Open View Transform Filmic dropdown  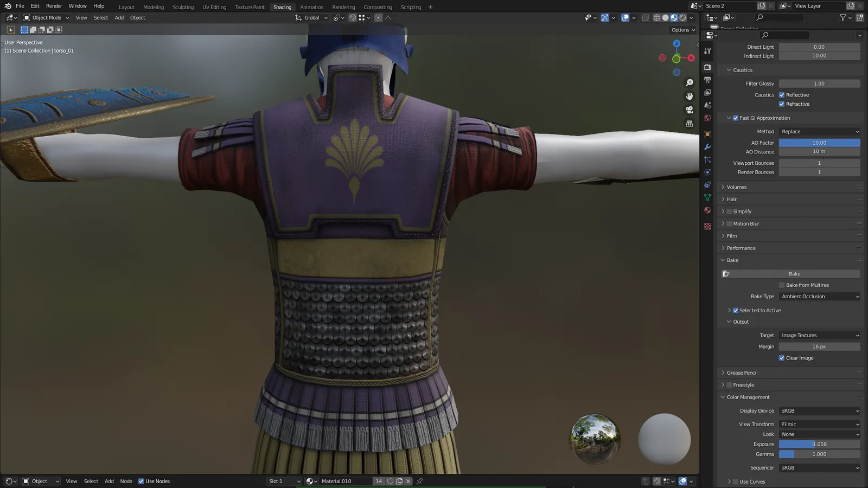[819, 425]
